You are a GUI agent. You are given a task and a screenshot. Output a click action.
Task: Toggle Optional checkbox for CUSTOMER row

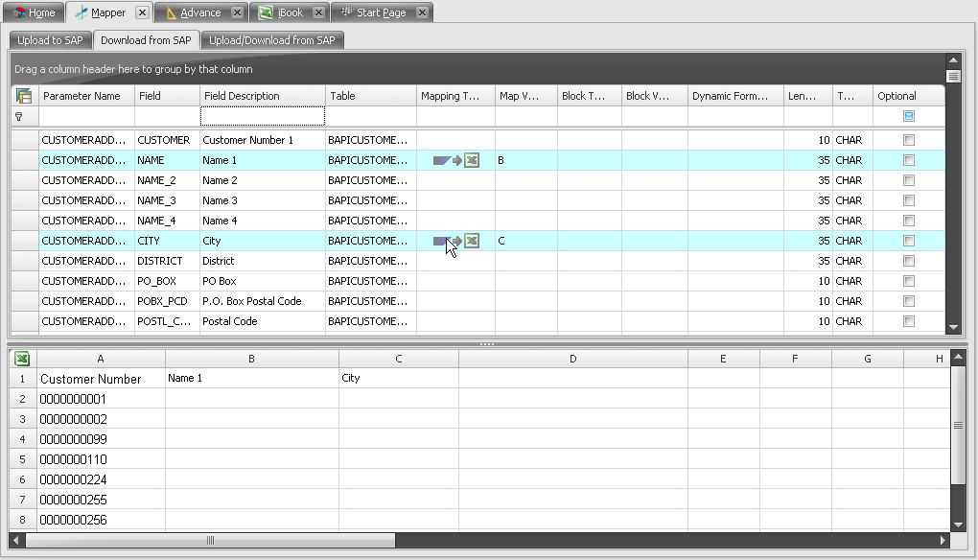click(x=909, y=140)
